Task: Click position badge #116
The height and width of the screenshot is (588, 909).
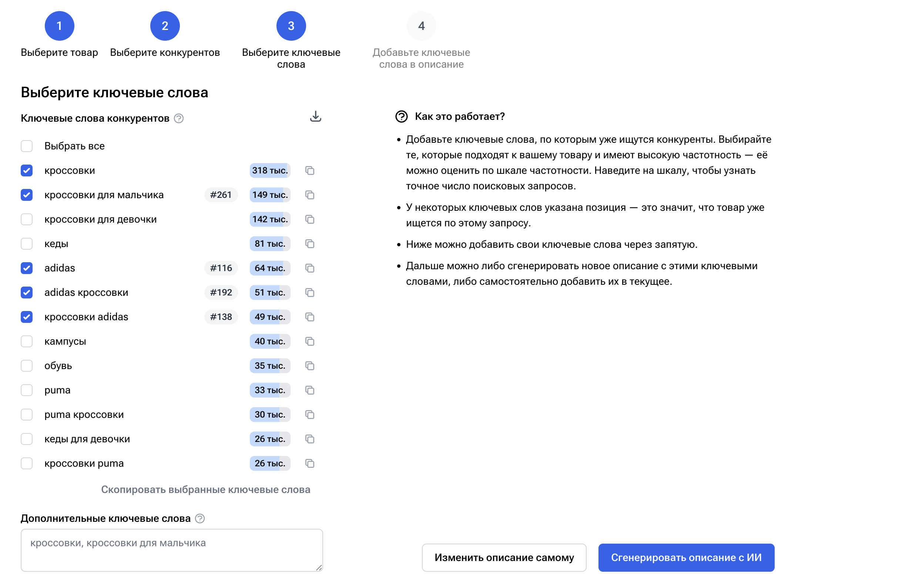Action: tap(221, 268)
